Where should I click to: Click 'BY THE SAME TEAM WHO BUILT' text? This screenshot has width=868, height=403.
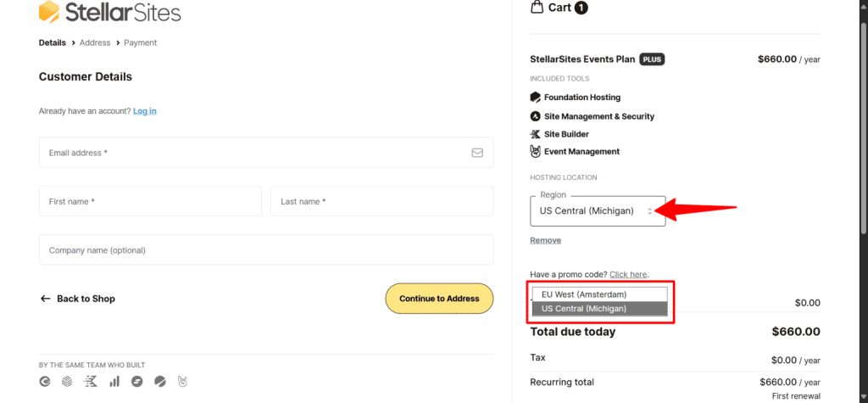[92, 366]
